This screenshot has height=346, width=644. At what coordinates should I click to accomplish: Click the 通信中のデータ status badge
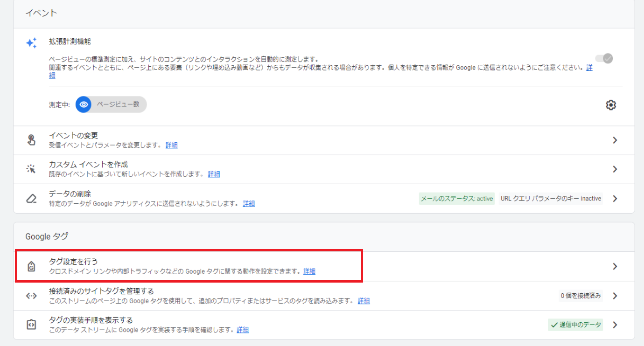pos(575,325)
